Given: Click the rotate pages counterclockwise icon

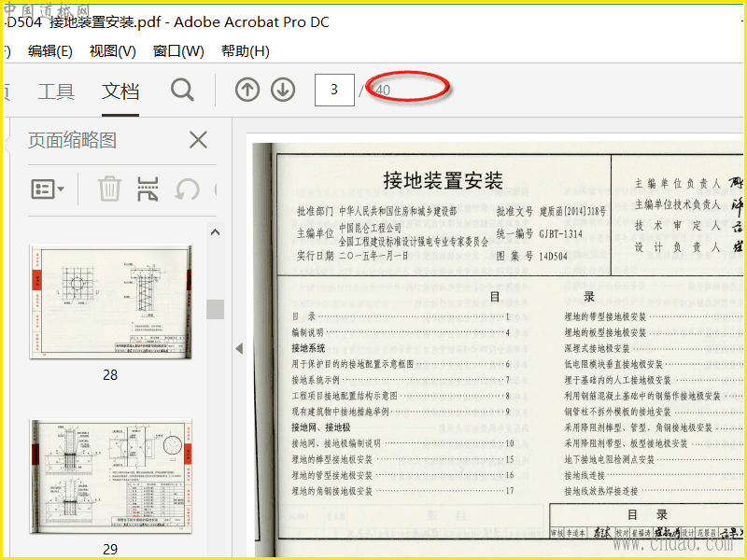Looking at the screenshot, I should click(x=187, y=189).
